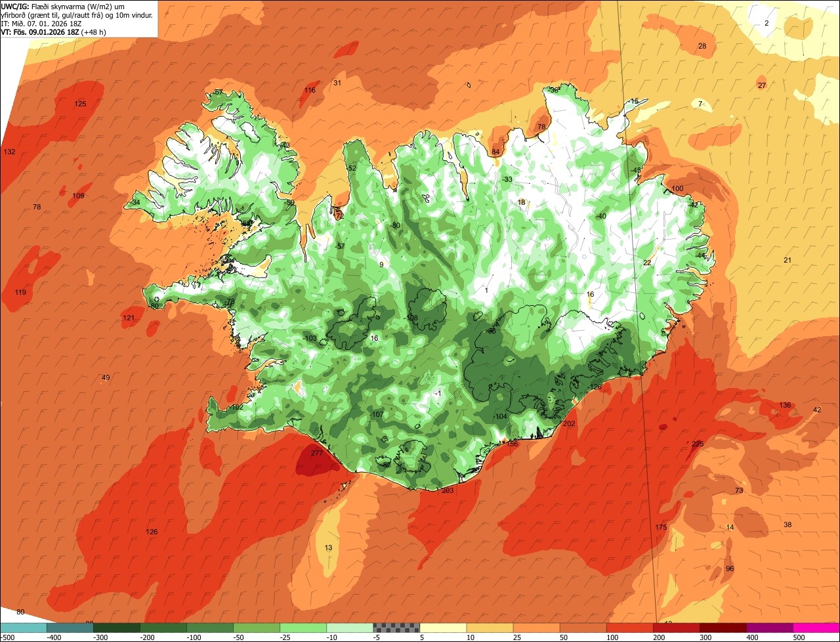Screen dimensions: 840x642
Task: Click the -104 value on Vatnajökull's south side
Action: tap(500, 416)
